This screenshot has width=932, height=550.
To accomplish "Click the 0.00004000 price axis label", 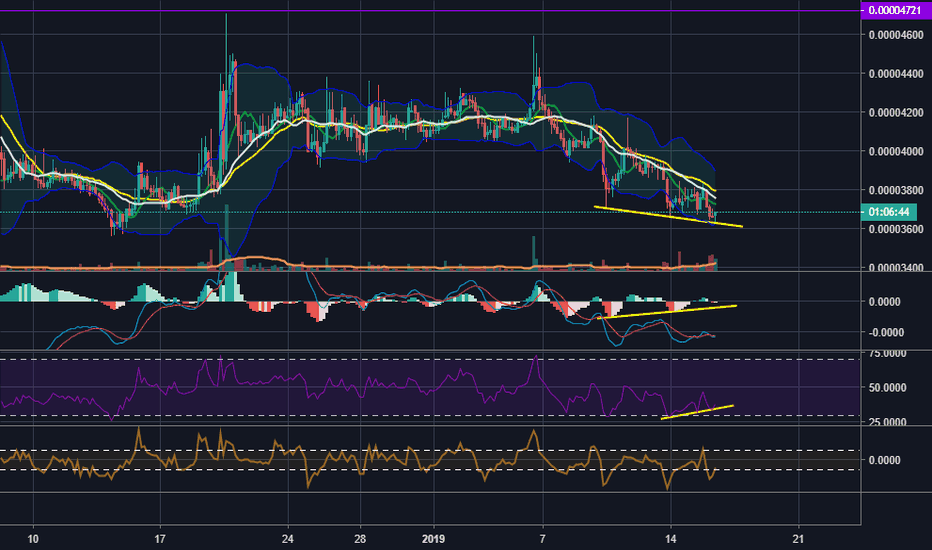I will tap(896, 151).
